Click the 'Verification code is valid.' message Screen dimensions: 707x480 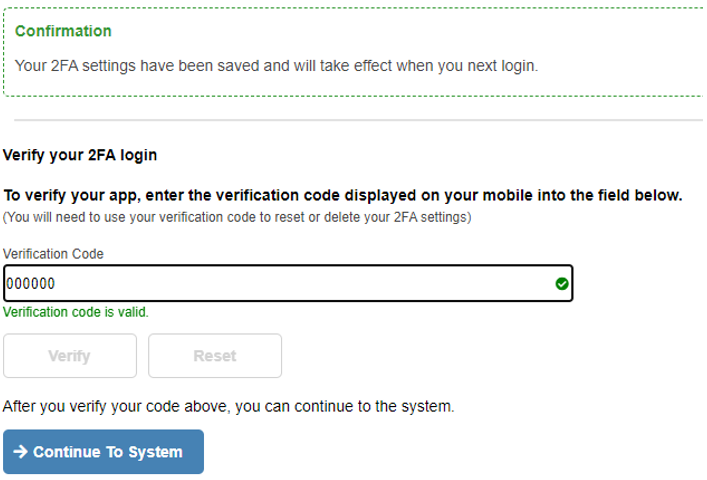point(76,312)
